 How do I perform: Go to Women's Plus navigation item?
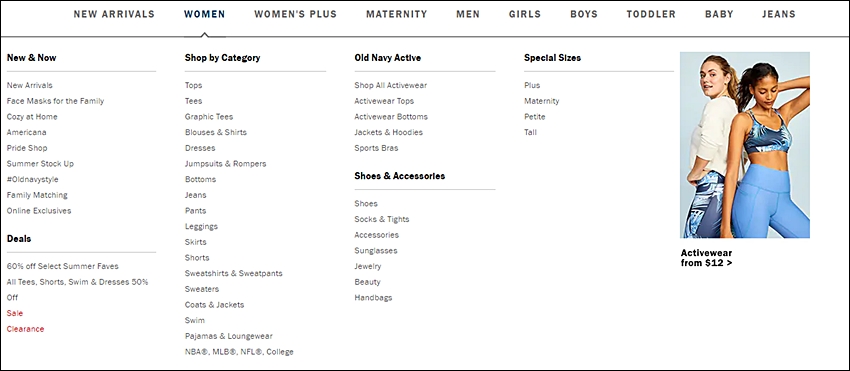pyautogui.click(x=295, y=15)
